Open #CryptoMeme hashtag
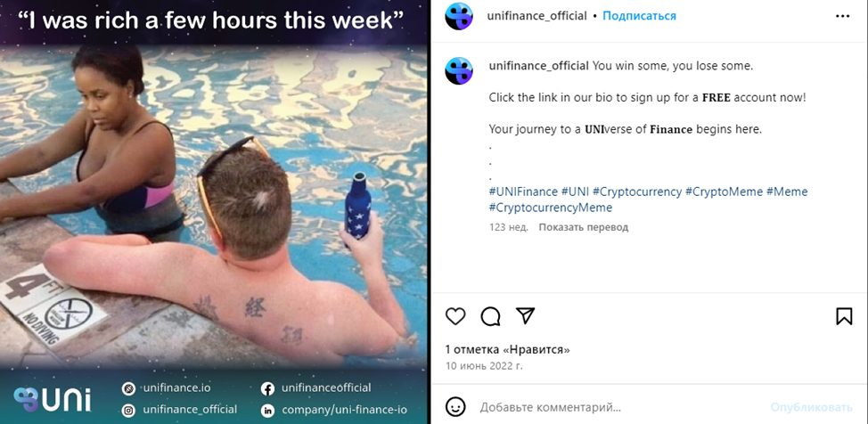 (724, 192)
